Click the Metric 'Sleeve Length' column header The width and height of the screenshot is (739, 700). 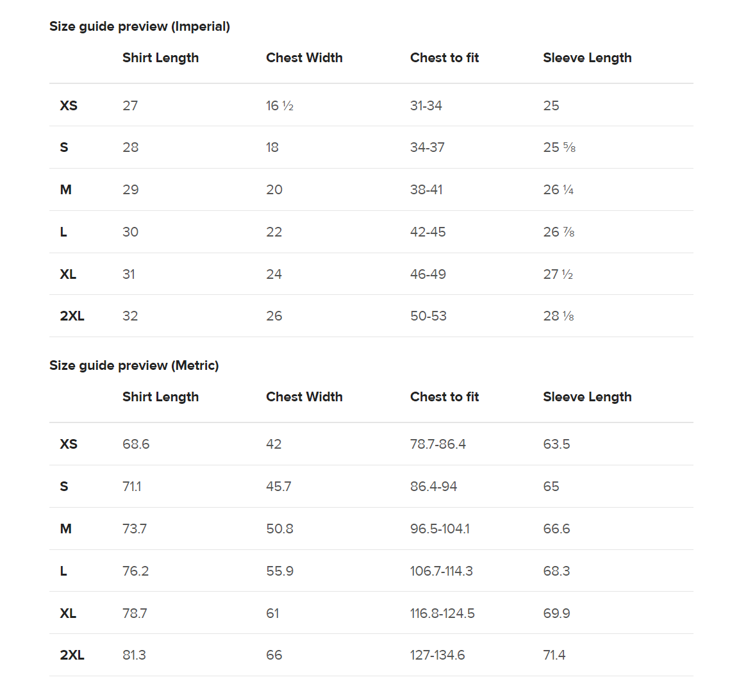click(x=586, y=397)
